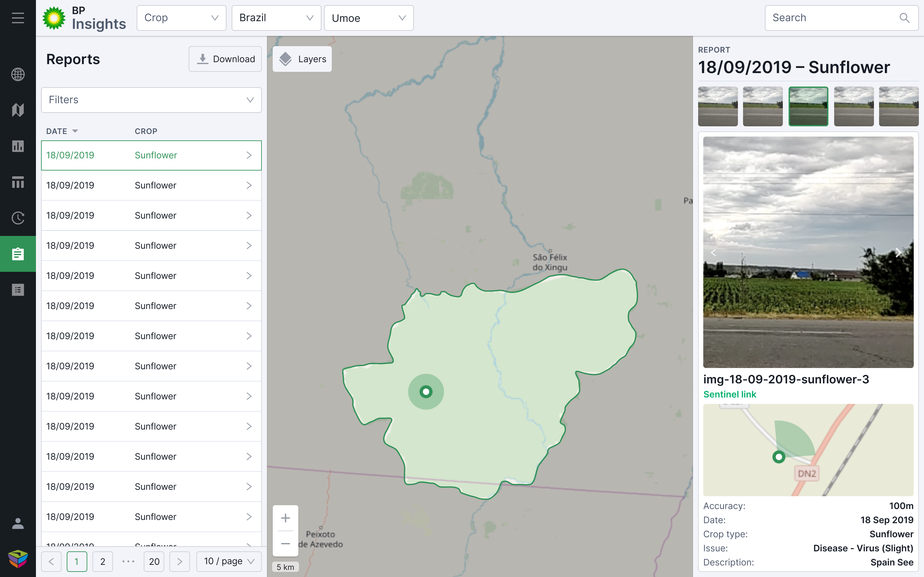Open the Brazil country dropdown

[x=276, y=18]
